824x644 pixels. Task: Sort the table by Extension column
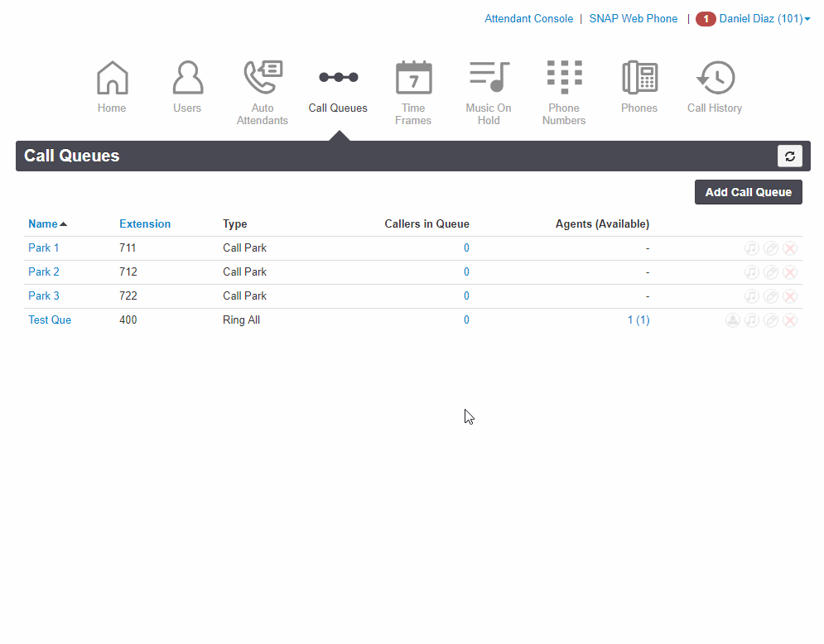tap(145, 223)
